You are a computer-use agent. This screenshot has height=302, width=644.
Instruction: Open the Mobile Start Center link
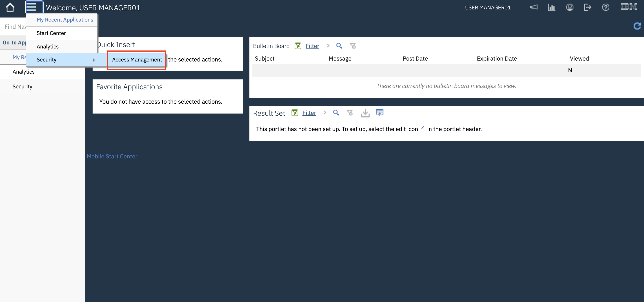[x=112, y=156]
